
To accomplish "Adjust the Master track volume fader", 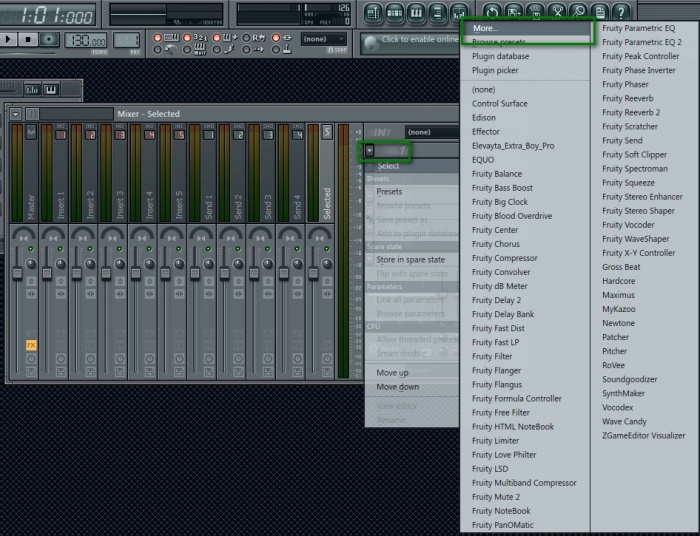I will pos(17,274).
